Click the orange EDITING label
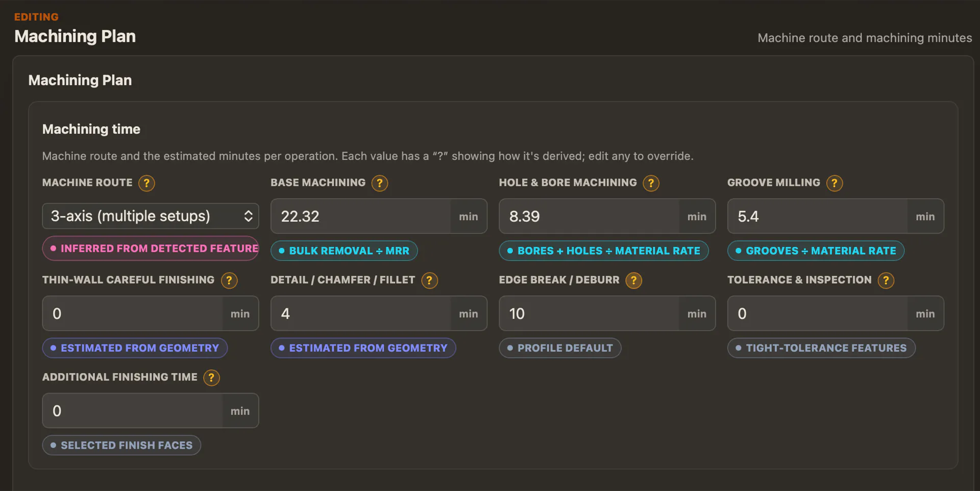 pos(36,17)
